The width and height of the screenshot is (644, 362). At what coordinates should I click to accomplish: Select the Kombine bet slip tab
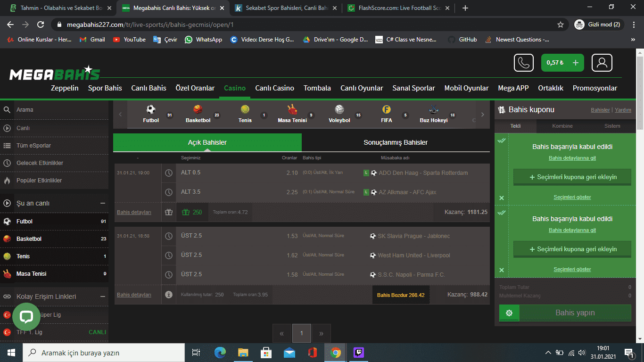[562, 126]
